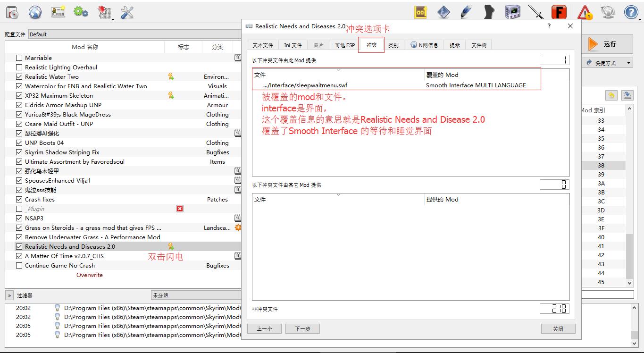Click the calendar icon on the NSAP3 row
Screen dimensions: 644x353
pos(238,218)
